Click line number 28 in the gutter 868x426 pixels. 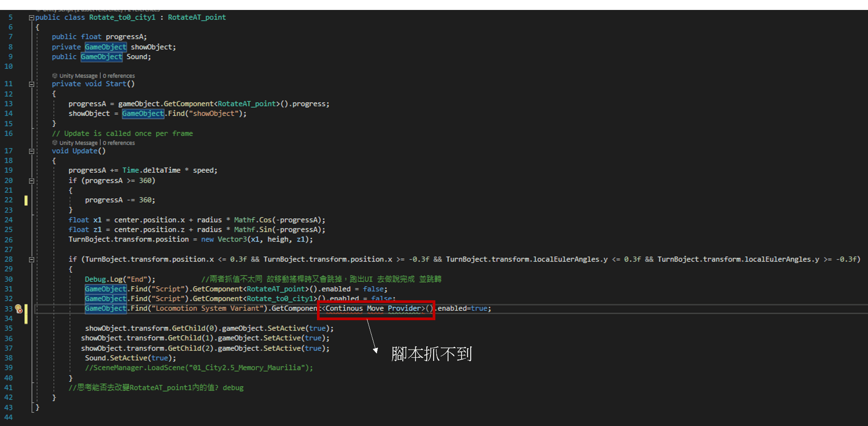click(8, 259)
